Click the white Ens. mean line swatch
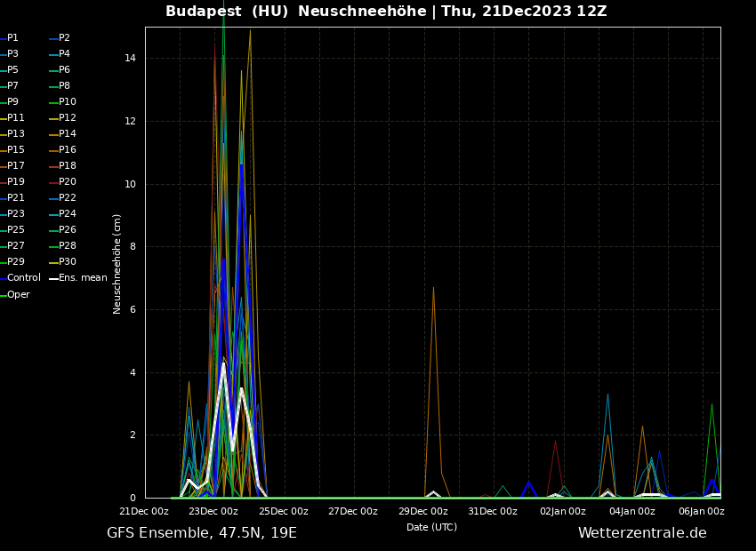Viewport: 756px width, 551px height. (53, 279)
